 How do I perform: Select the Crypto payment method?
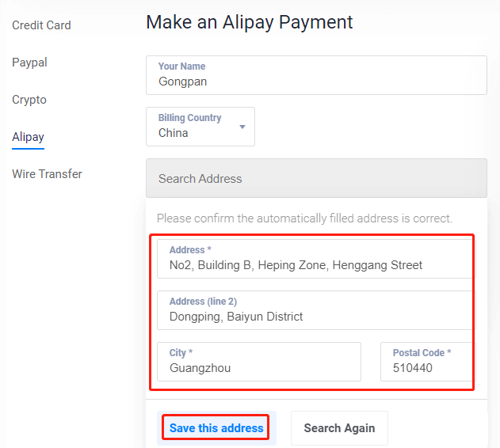(29, 100)
